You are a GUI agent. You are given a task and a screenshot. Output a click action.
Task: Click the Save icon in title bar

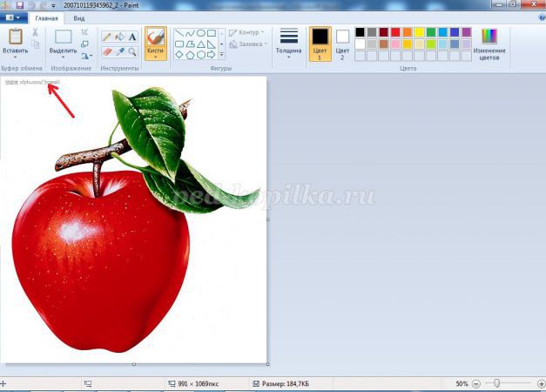point(19,5)
